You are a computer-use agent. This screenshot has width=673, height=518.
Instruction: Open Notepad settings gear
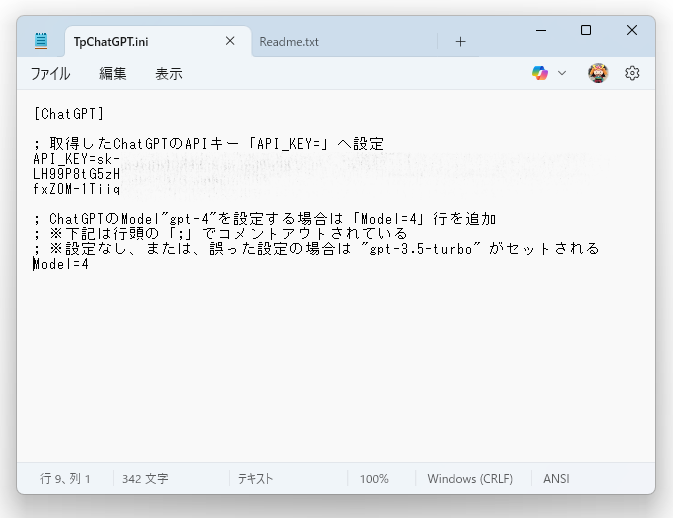632,73
